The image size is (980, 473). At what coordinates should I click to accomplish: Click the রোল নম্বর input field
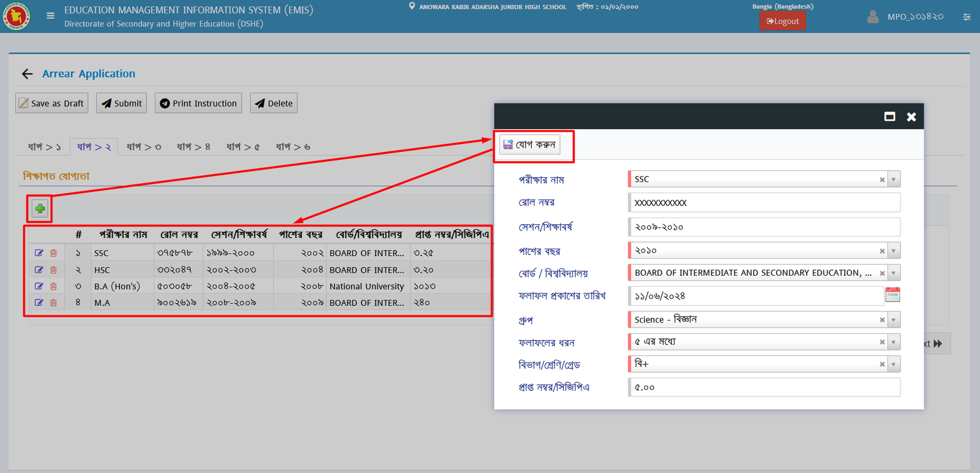pyautogui.click(x=764, y=203)
